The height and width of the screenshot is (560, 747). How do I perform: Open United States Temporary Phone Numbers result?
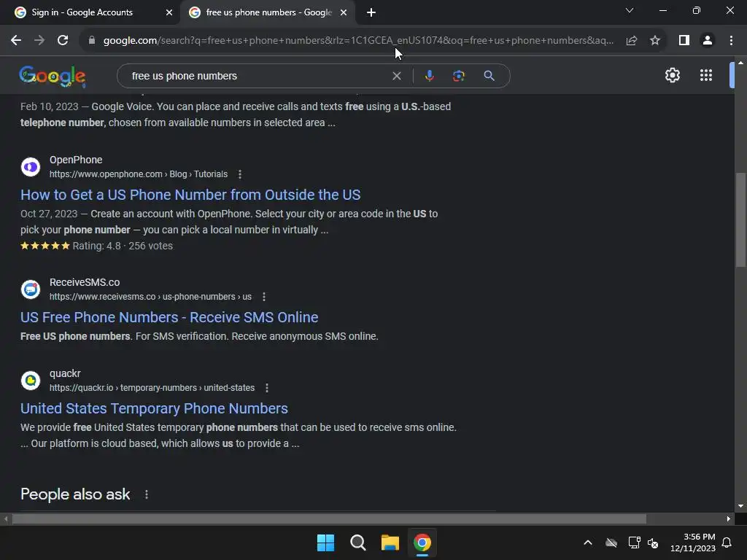point(154,408)
